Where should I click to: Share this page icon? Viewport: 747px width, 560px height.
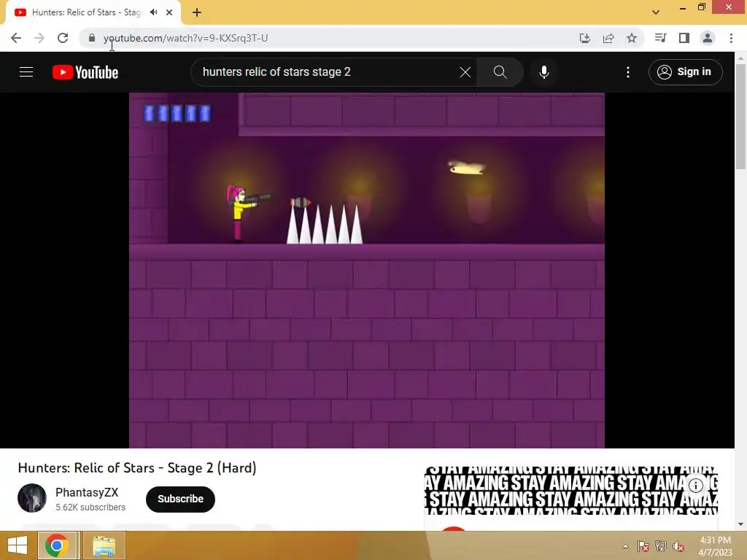(x=608, y=38)
